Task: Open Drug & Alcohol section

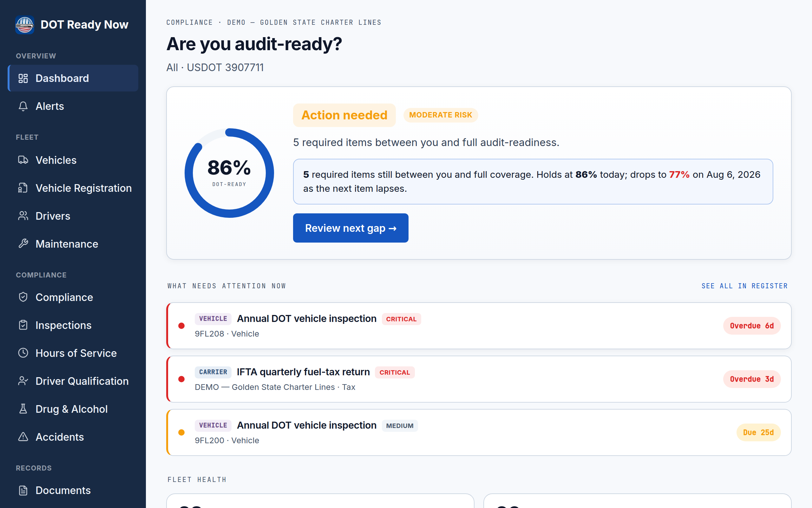Action: coord(73,409)
